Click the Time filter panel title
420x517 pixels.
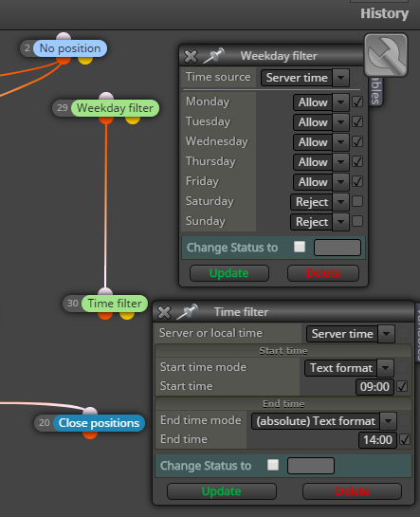241,312
